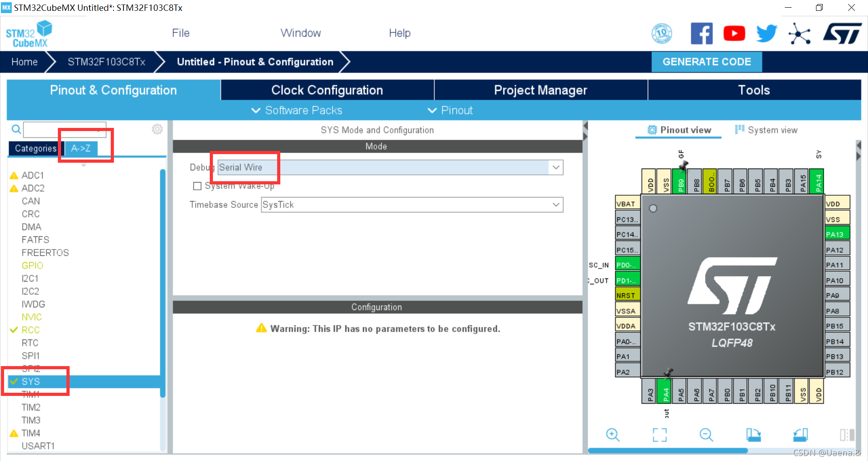868x461 pixels.
Task: Rotate the chip view clockwise icon
Action: click(753, 435)
